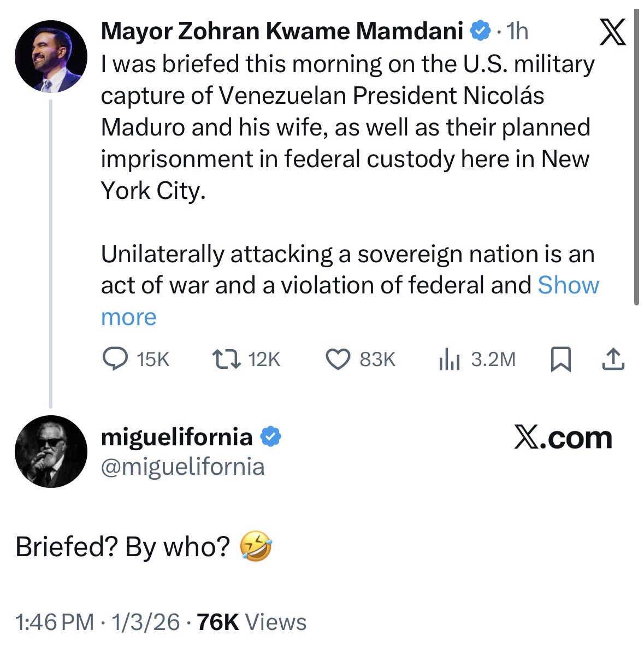
Task: Click the X.com logo text
Action: click(x=563, y=438)
